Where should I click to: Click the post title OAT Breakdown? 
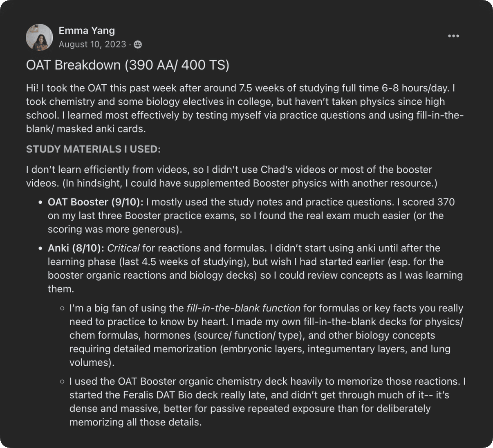click(128, 65)
